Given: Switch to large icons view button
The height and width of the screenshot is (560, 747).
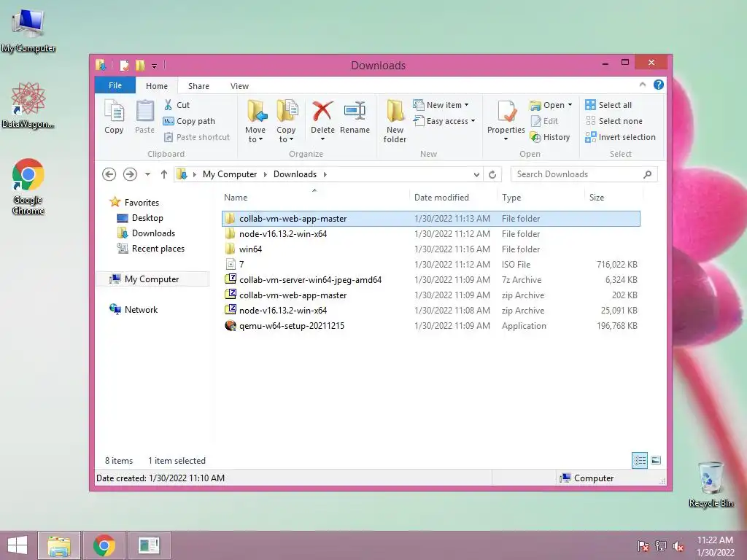Looking at the screenshot, I should [656, 461].
